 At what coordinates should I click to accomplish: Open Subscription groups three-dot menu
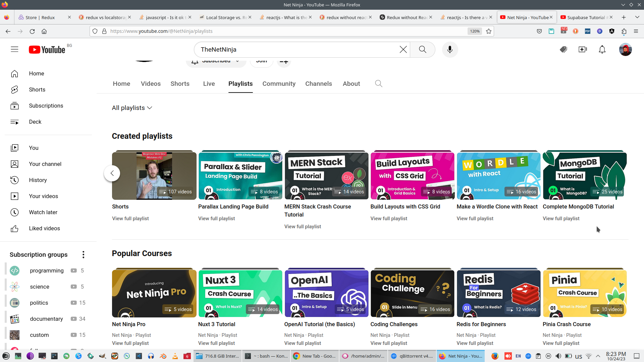[83, 255]
